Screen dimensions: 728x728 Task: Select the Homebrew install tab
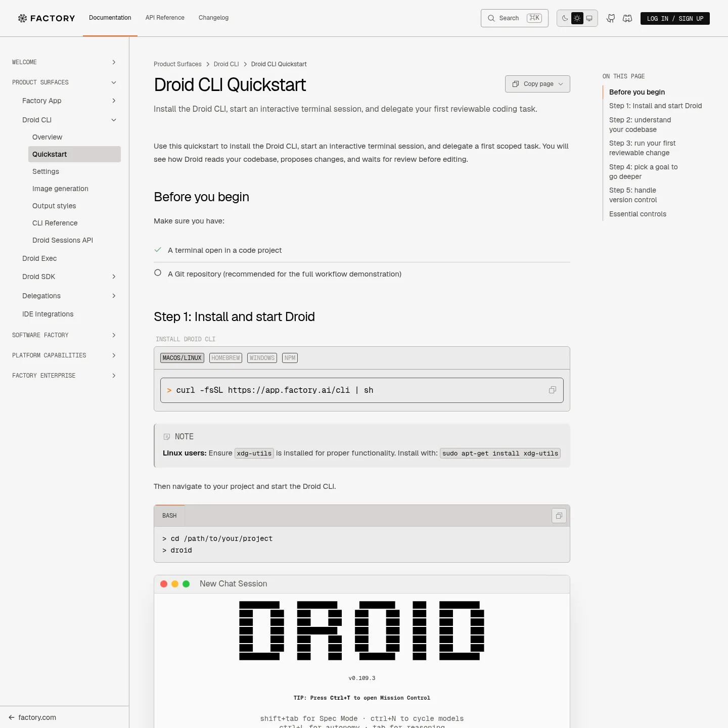point(225,358)
